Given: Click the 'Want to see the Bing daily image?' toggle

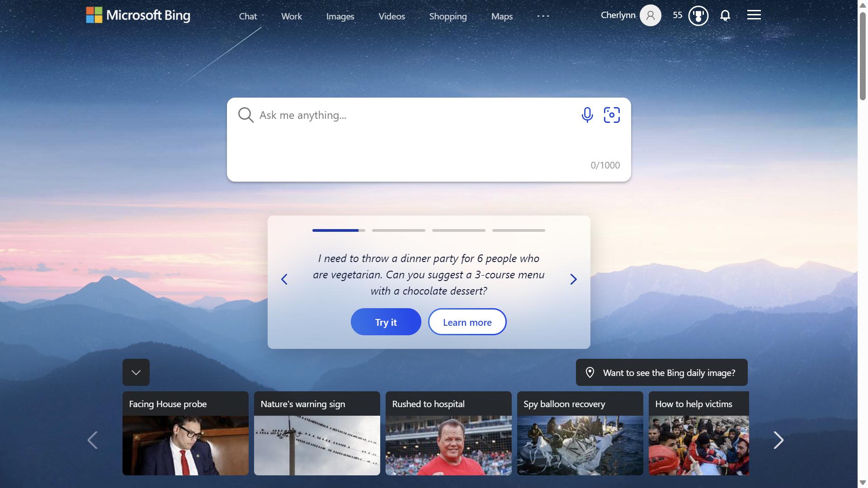Looking at the screenshot, I should 661,372.
